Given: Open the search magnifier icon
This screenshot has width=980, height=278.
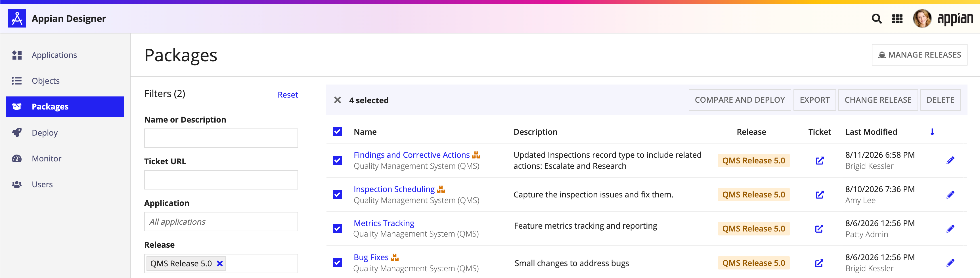Looking at the screenshot, I should coord(877,19).
